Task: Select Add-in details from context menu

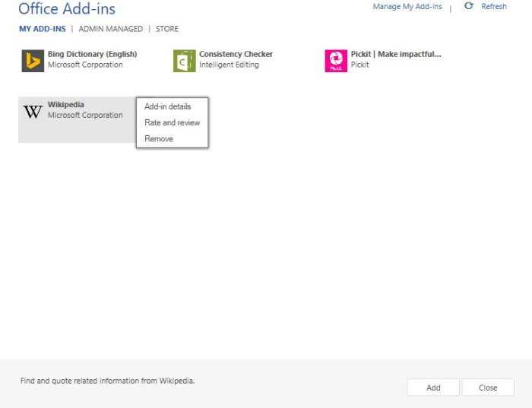Action: pyautogui.click(x=168, y=106)
